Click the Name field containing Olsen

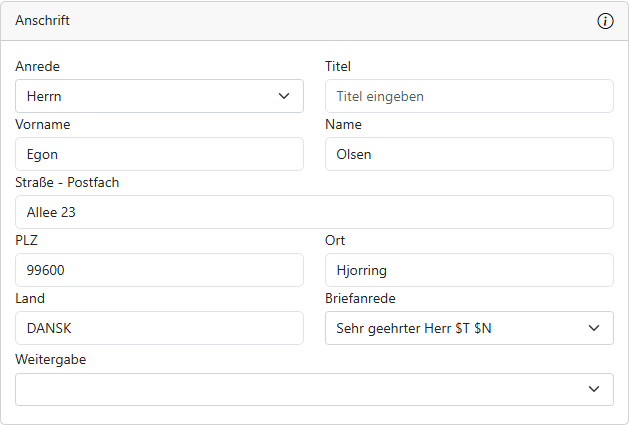point(468,155)
